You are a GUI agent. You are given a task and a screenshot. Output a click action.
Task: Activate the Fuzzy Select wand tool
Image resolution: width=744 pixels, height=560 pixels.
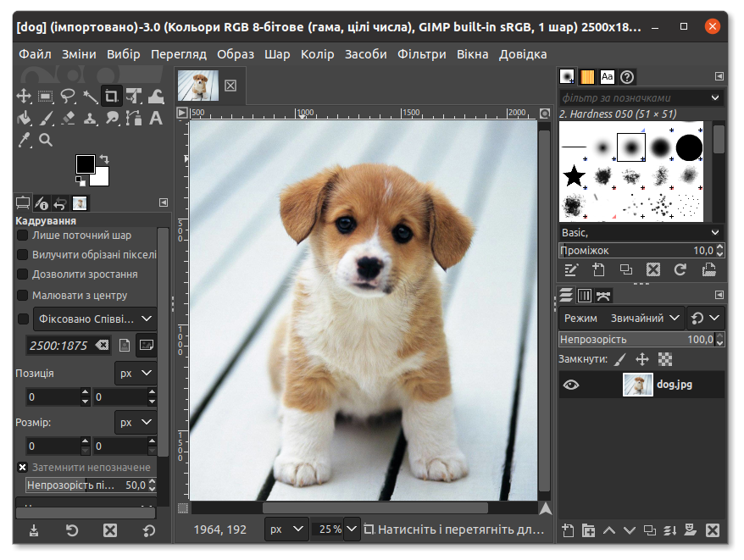click(90, 96)
